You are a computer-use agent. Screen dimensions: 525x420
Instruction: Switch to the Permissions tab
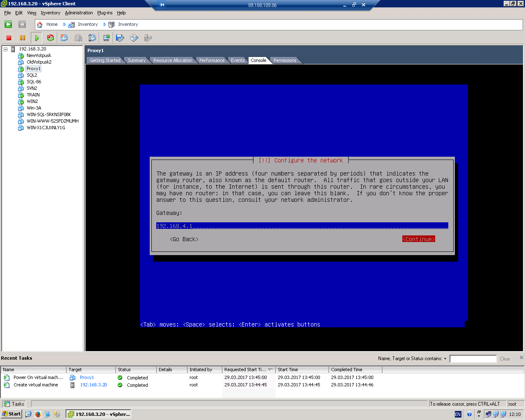pos(285,60)
